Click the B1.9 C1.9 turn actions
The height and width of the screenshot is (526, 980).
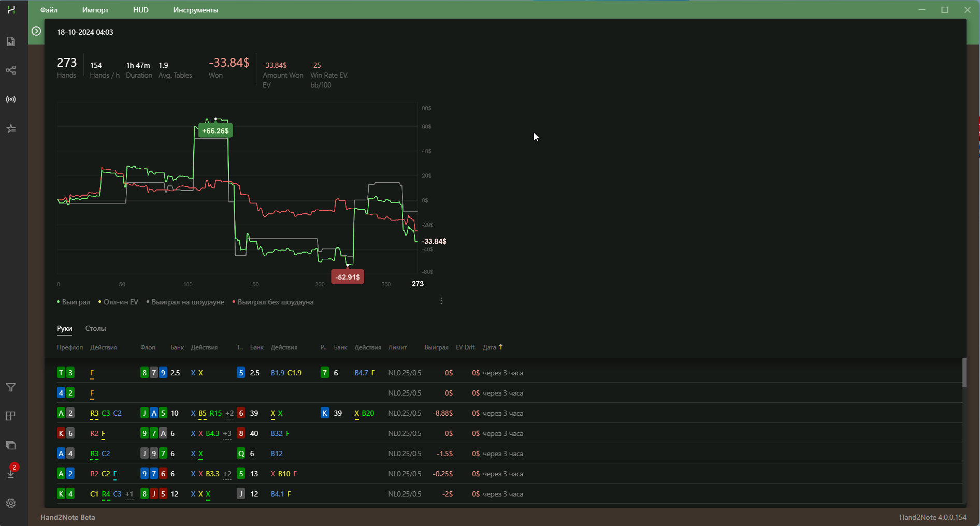point(286,373)
